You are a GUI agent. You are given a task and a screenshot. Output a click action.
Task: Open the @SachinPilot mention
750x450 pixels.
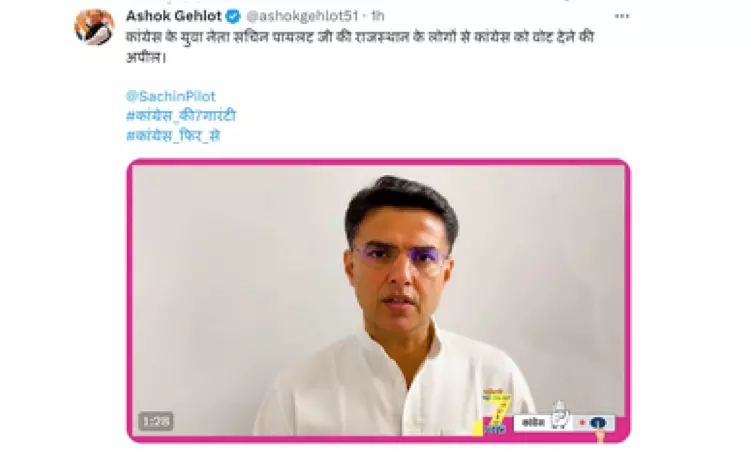click(171, 96)
